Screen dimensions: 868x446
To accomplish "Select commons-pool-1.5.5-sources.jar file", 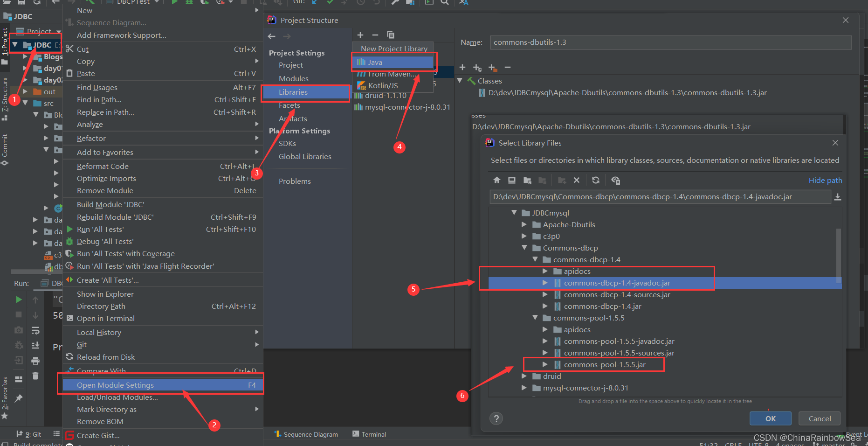I will 619,353.
